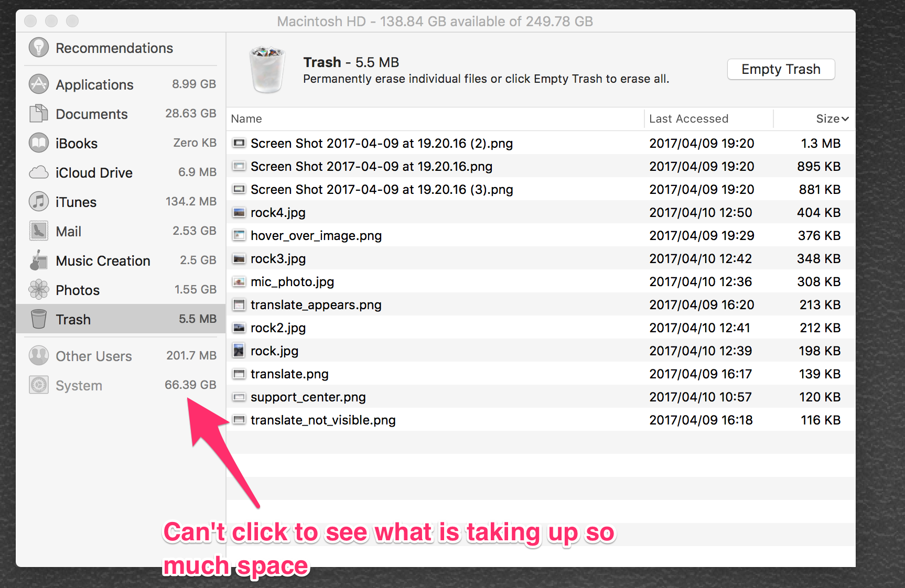
Task: Click the Recommendations lightbulb icon
Action: 39,48
